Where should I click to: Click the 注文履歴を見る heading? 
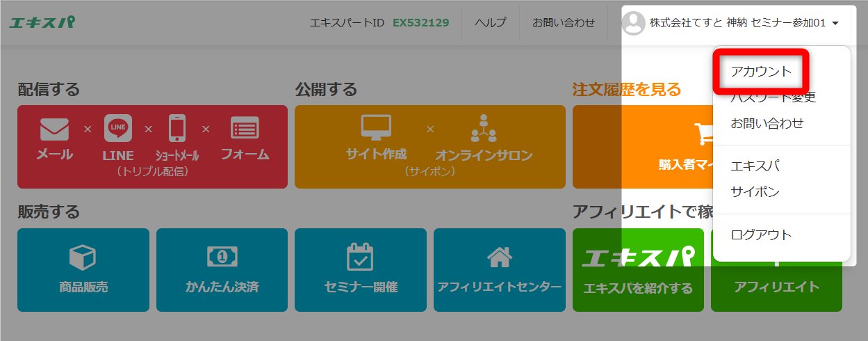point(627,89)
